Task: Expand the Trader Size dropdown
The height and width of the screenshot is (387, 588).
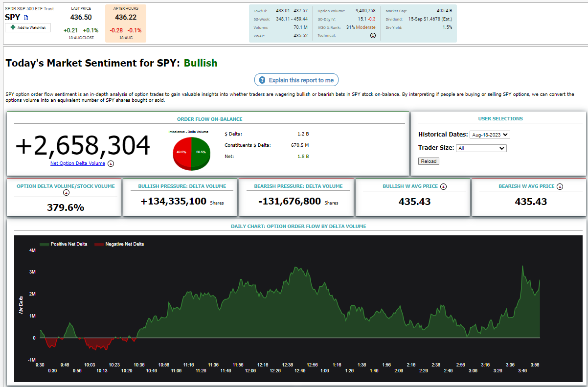Action: pyautogui.click(x=481, y=148)
